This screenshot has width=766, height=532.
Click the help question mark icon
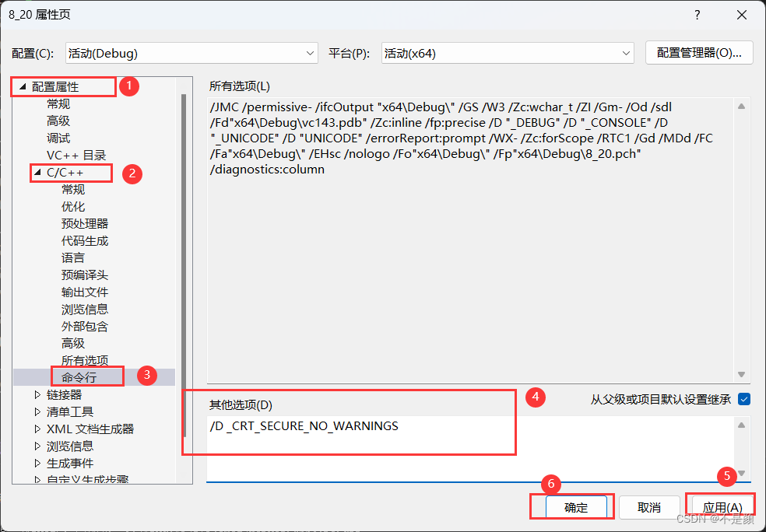pyautogui.click(x=697, y=14)
